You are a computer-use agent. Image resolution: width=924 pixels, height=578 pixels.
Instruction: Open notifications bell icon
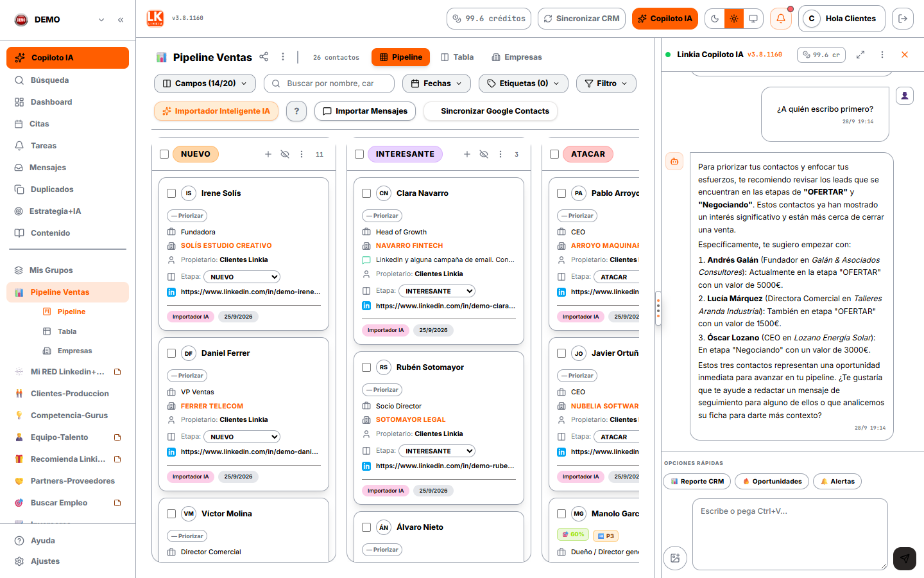(x=781, y=19)
